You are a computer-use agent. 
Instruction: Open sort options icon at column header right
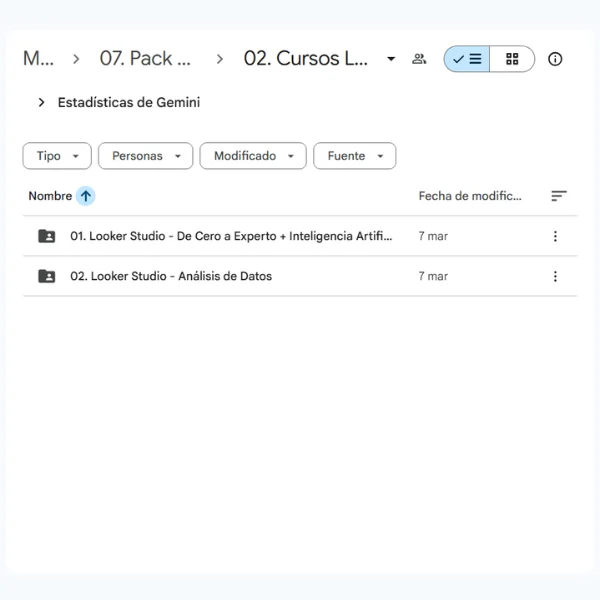(x=559, y=196)
